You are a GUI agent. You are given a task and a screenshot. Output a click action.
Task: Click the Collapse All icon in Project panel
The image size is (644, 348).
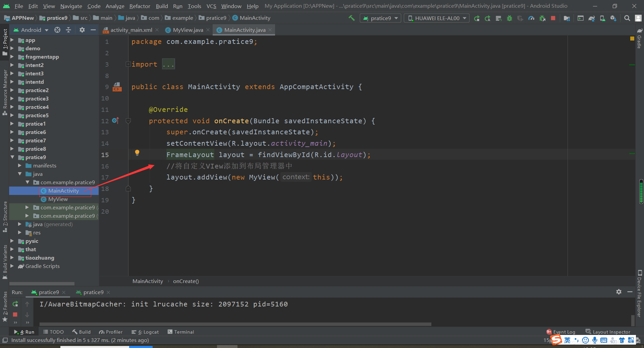pyautogui.click(x=68, y=30)
